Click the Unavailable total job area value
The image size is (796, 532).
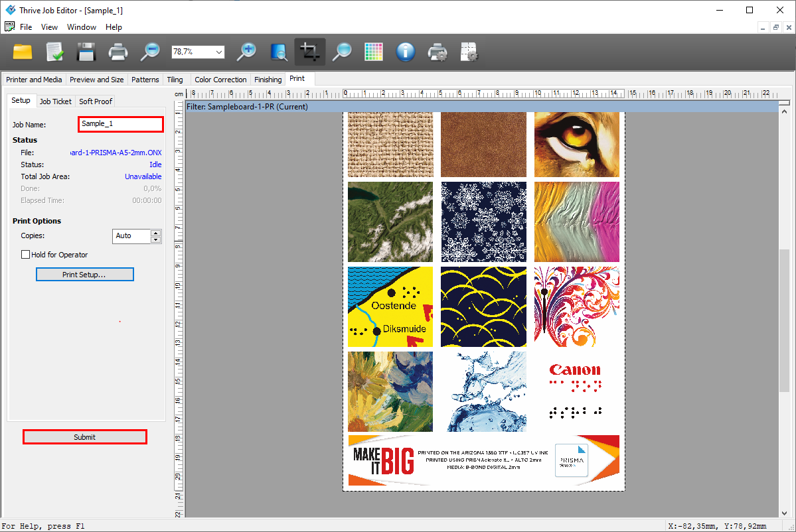tap(143, 176)
